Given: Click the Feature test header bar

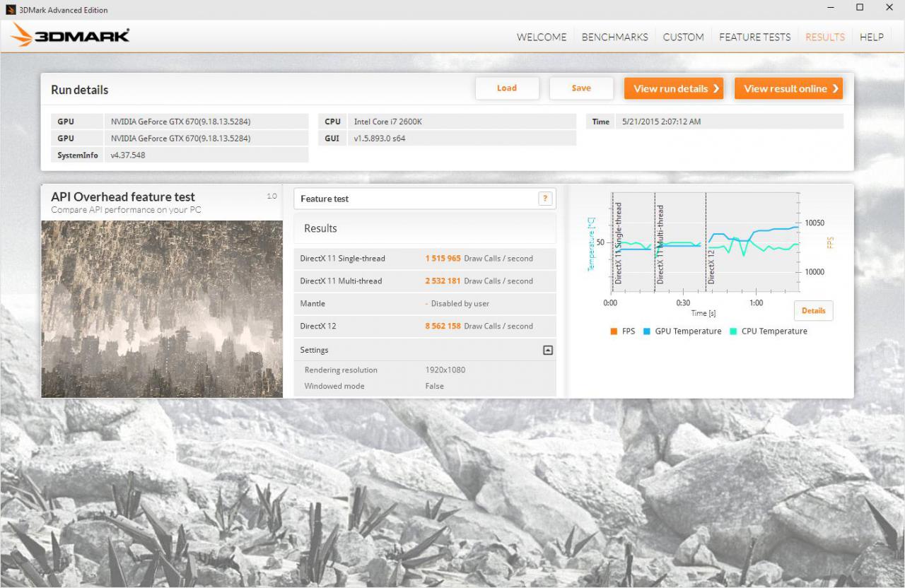Looking at the screenshot, I should 425,199.
